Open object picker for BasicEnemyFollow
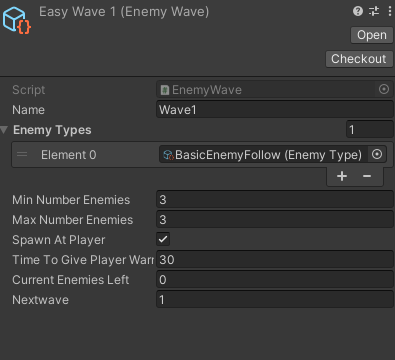The height and width of the screenshot is (360, 395). click(377, 154)
